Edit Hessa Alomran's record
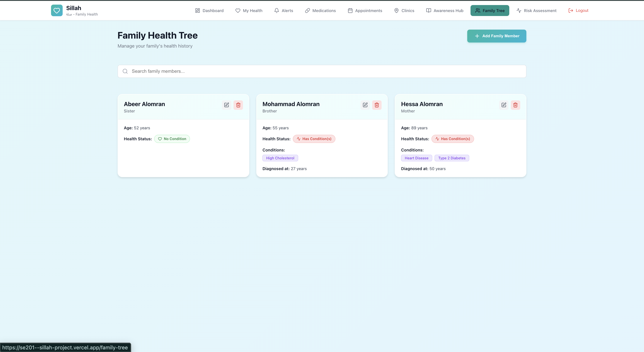 [x=504, y=105]
